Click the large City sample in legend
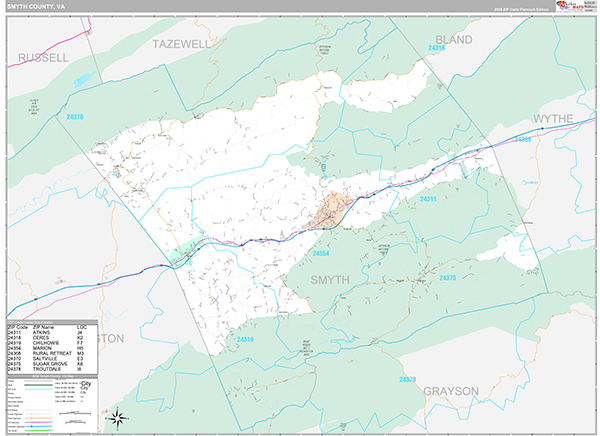Screen dimensions: 600x436 pos(86,384)
